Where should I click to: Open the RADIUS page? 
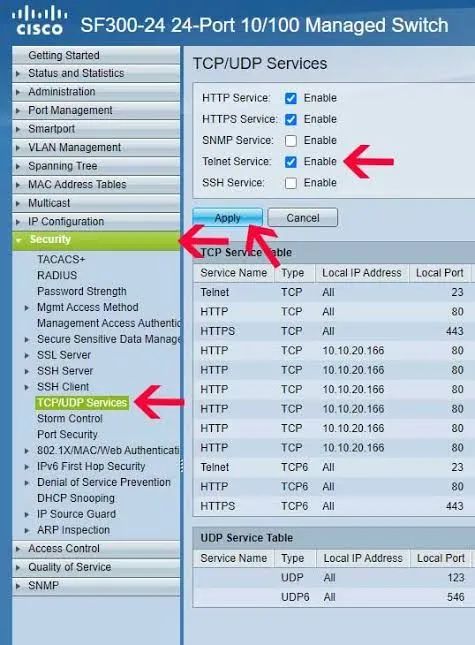[57, 275]
